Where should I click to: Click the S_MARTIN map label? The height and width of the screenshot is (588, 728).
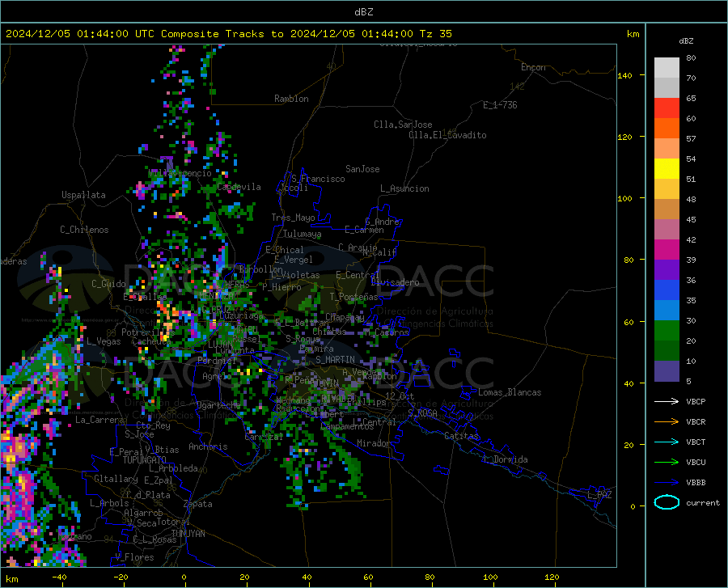(335, 360)
